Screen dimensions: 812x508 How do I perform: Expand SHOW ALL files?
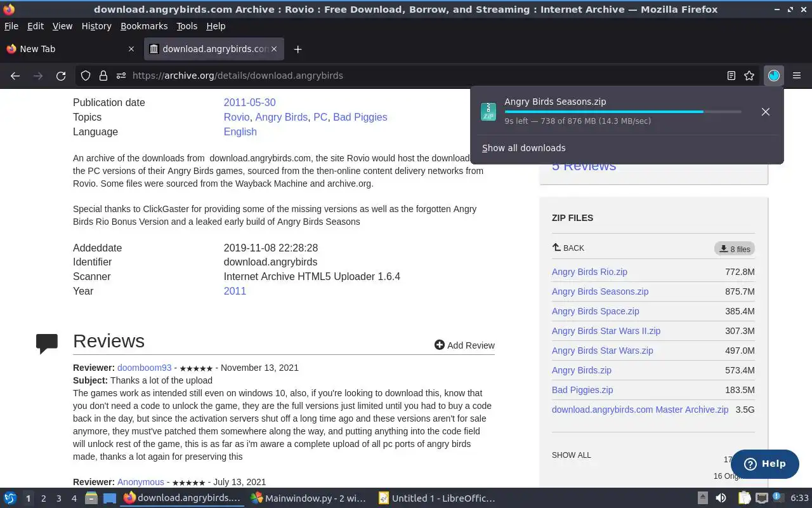click(571, 455)
